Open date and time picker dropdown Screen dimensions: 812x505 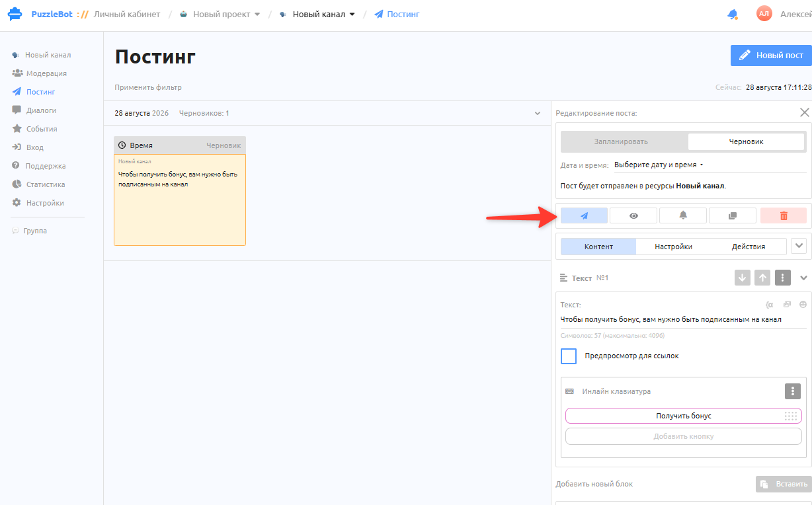tap(659, 165)
